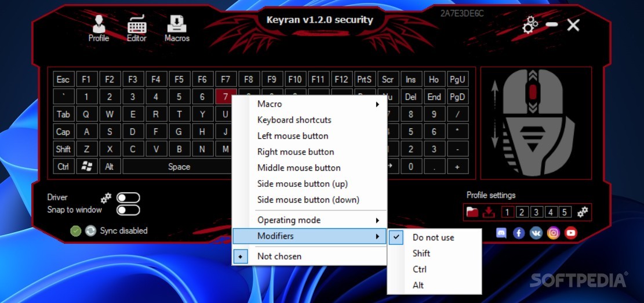
Task: Open the Instagram link icon
Action: pos(553,233)
